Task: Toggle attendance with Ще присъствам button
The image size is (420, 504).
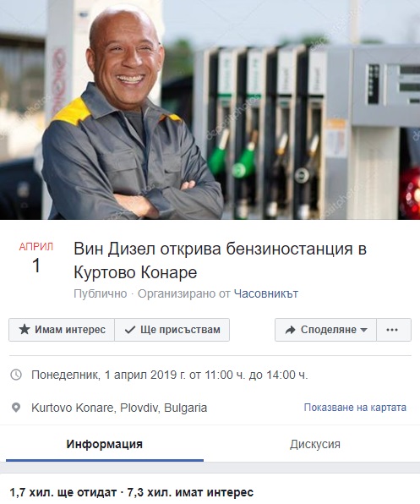Action: (172, 330)
